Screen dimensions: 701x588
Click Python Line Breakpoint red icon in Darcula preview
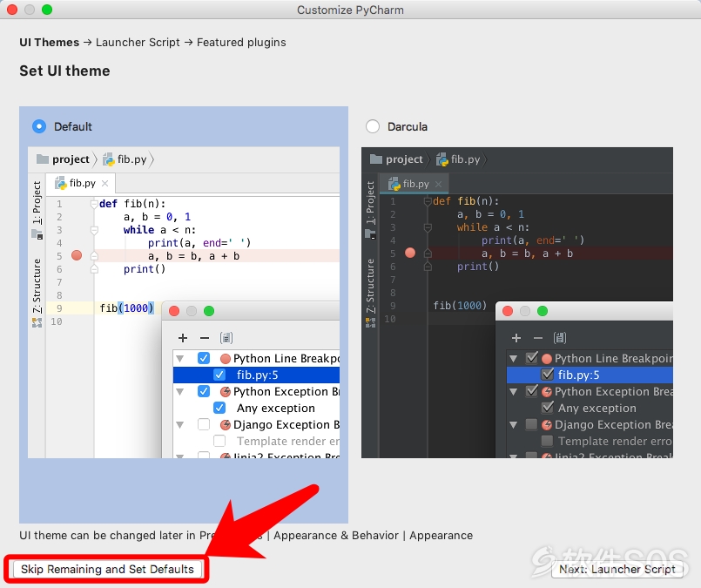click(547, 359)
